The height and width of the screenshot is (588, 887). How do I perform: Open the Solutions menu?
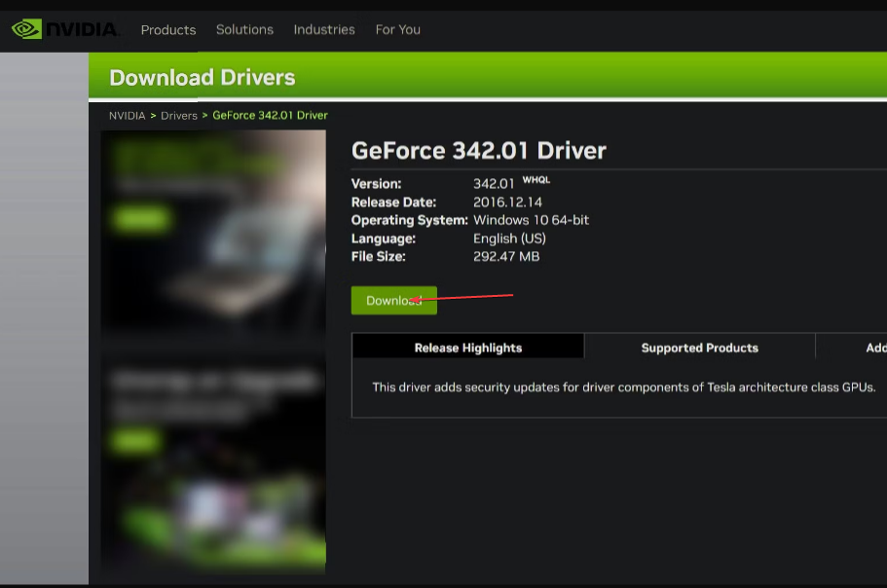tap(244, 29)
